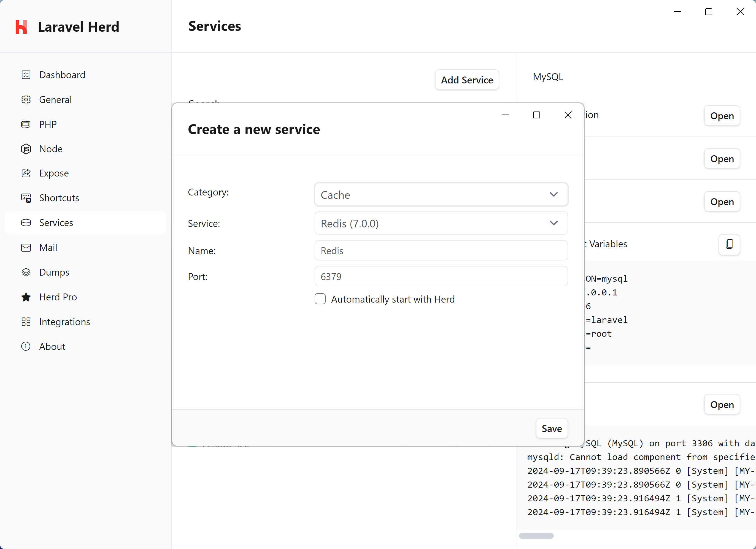756x549 pixels.
Task: Open Add Service menu
Action: (467, 80)
